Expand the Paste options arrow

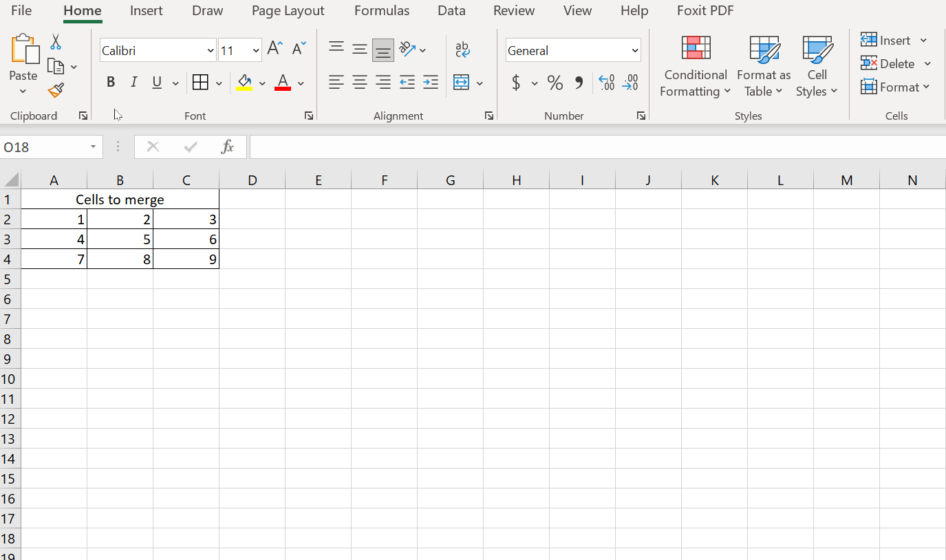(x=23, y=91)
